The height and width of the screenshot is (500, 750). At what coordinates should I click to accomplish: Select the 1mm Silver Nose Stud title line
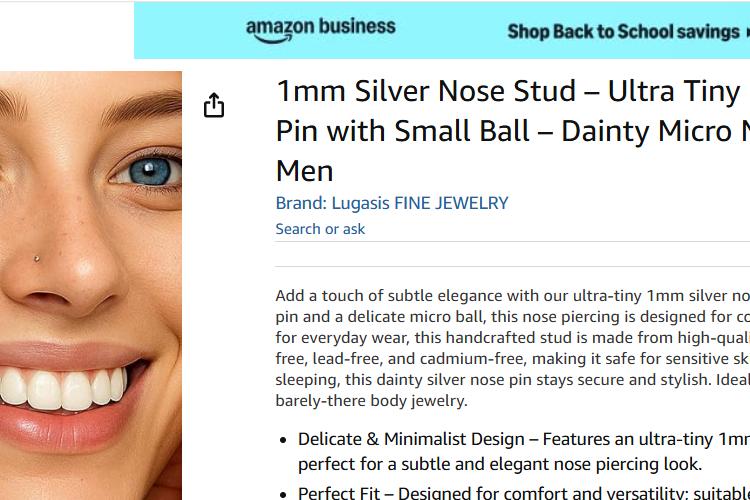tap(508, 91)
